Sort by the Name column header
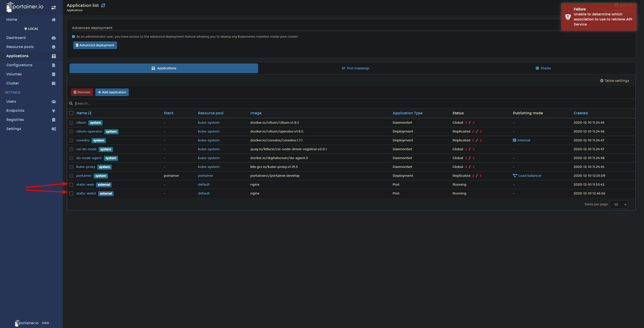The width and height of the screenshot is (644, 328). 82,113
